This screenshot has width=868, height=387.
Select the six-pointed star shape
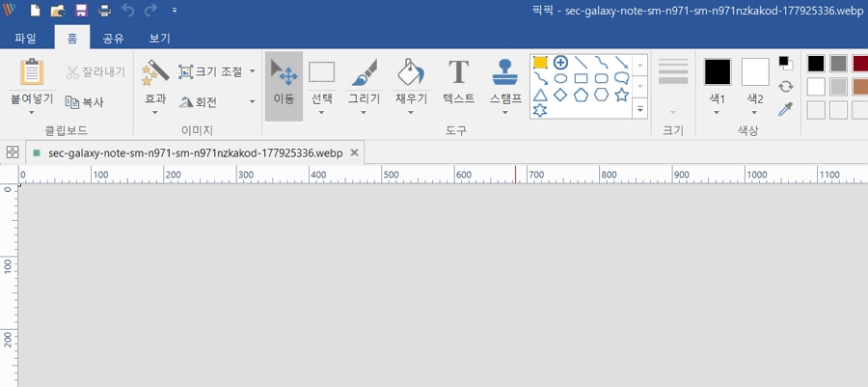[540, 110]
